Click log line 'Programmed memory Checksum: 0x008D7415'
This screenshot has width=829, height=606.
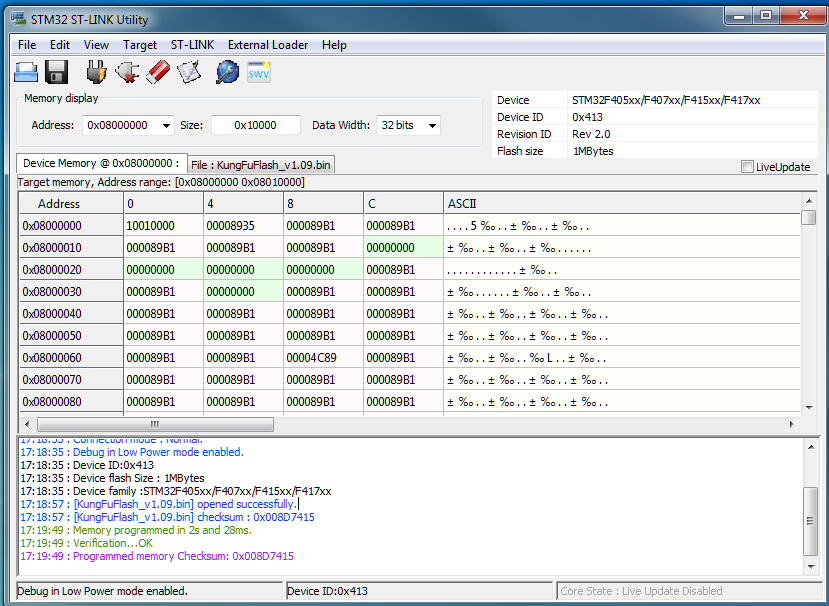pyautogui.click(x=156, y=556)
